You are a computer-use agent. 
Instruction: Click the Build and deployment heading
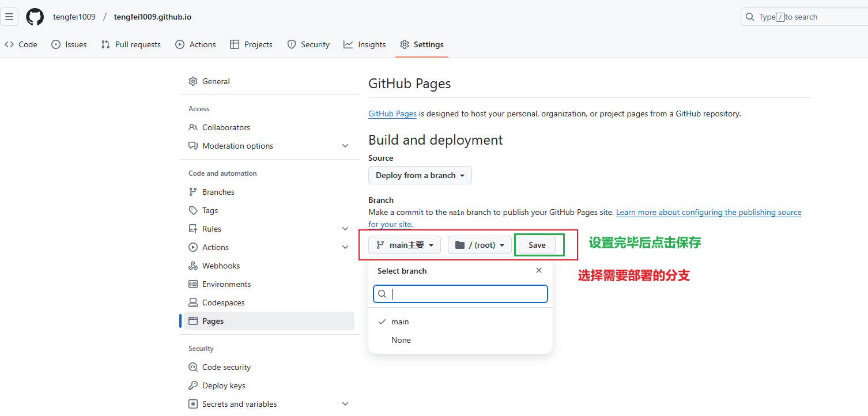click(x=435, y=140)
